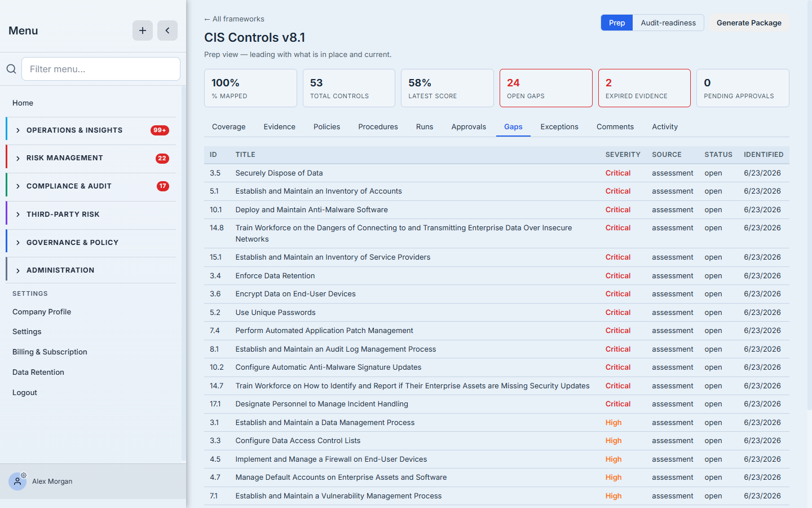Screen dimensions: 812x508
Task: Click the 2 Expired Evidence card
Action: [645, 88]
